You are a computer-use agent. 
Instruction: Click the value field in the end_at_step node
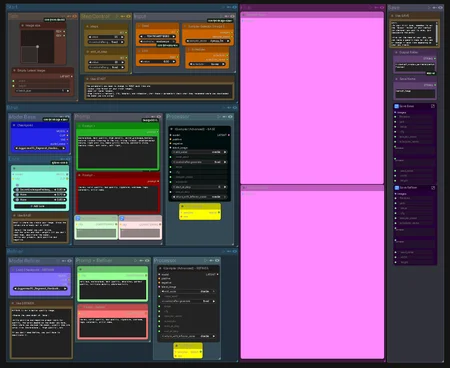coord(106,62)
